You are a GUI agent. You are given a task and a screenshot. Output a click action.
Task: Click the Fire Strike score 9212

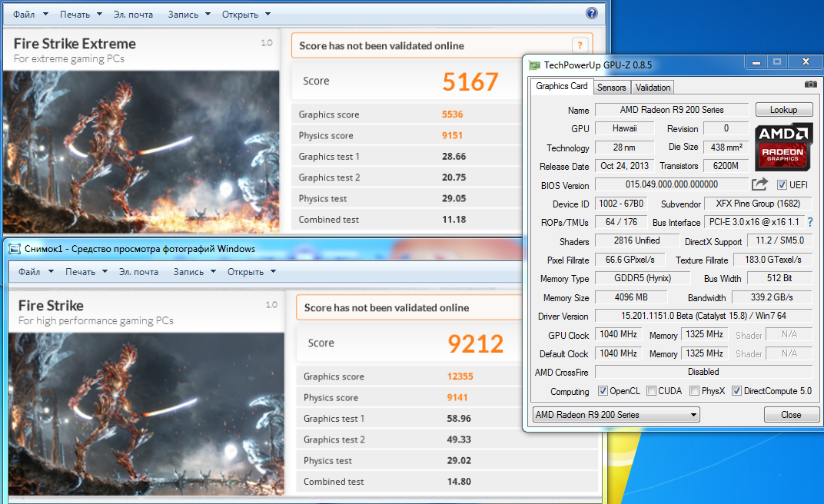click(476, 344)
